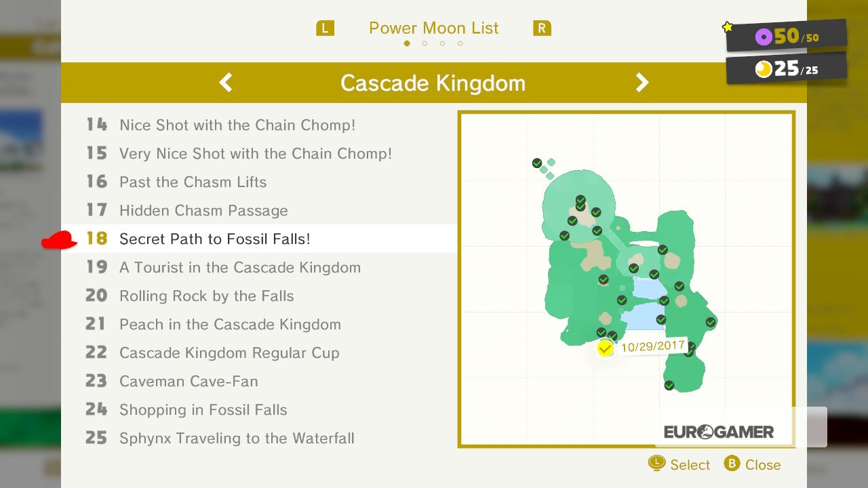Select the Power Moon List tab title
This screenshot has width=868, height=488.
point(434,28)
